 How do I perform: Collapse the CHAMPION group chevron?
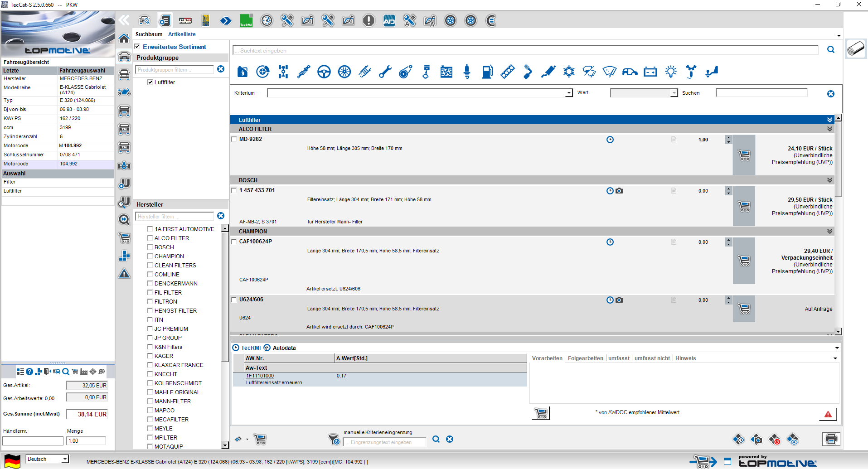tap(829, 231)
